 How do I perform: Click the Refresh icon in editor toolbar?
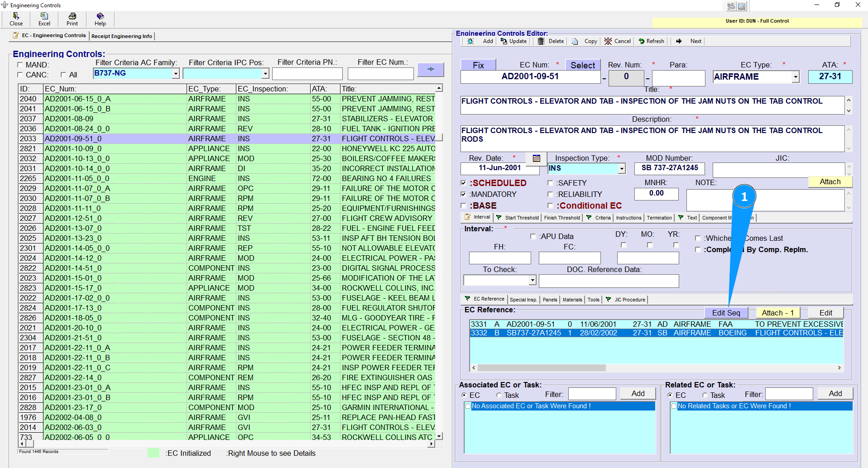[642, 41]
